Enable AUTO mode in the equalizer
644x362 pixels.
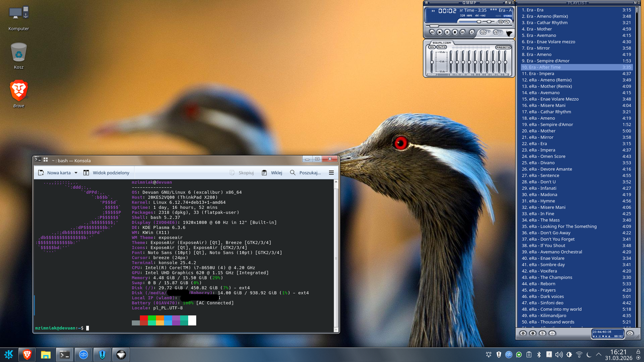441,47
